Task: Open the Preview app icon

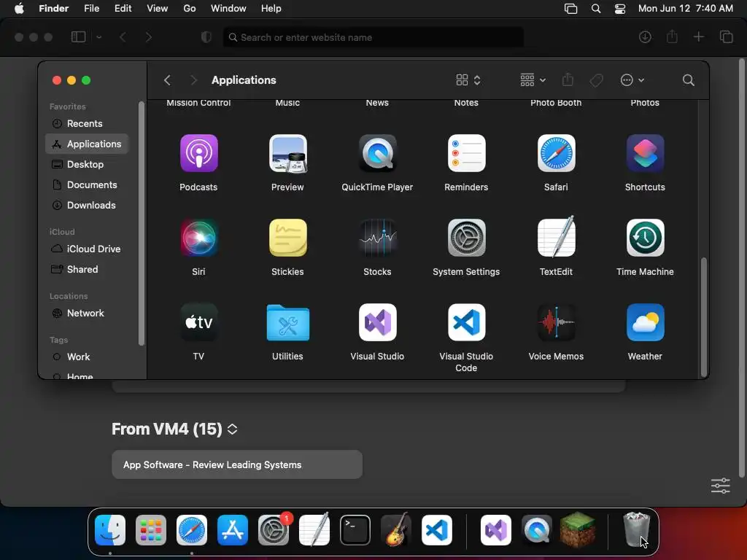Action: coord(287,153)
